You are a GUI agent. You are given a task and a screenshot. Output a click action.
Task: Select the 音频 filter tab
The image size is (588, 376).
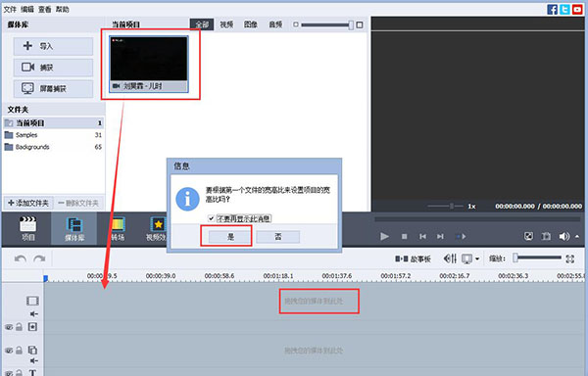(275, 24)
